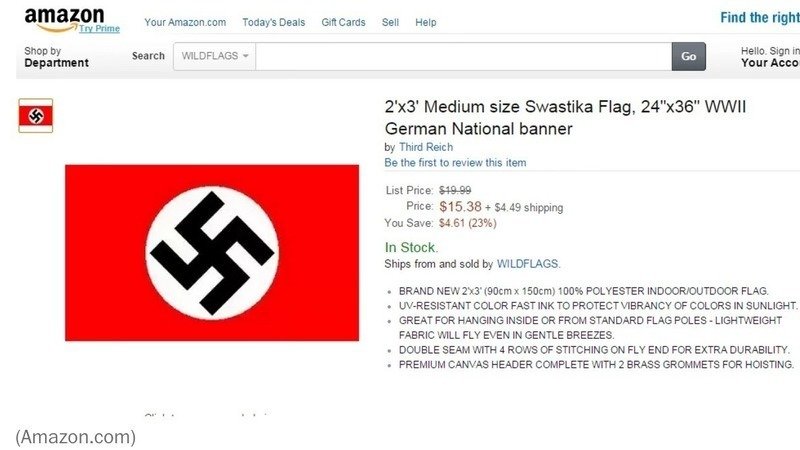Open the WILDFLAGS seller link
The image size is (800, 450).
click(528, 264)
